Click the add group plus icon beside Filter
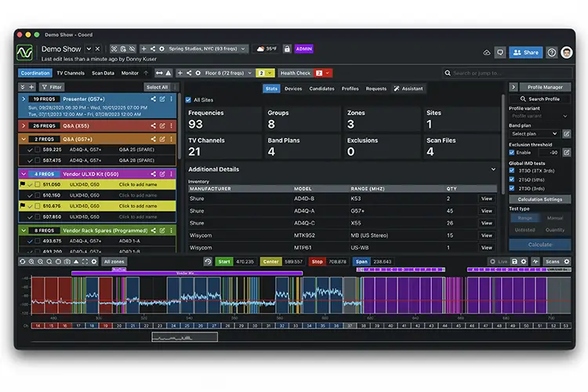 [x=31, y=87]
